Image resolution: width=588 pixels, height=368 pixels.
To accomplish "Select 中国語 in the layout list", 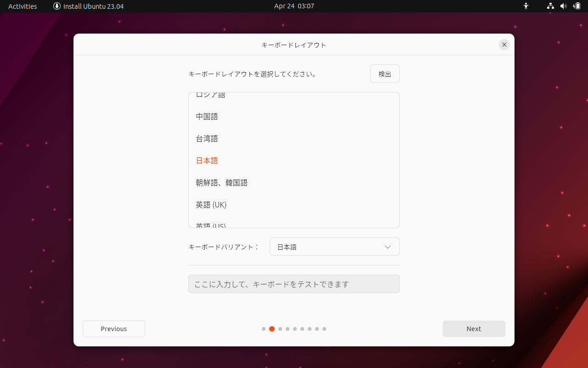I will pos(294,116).
